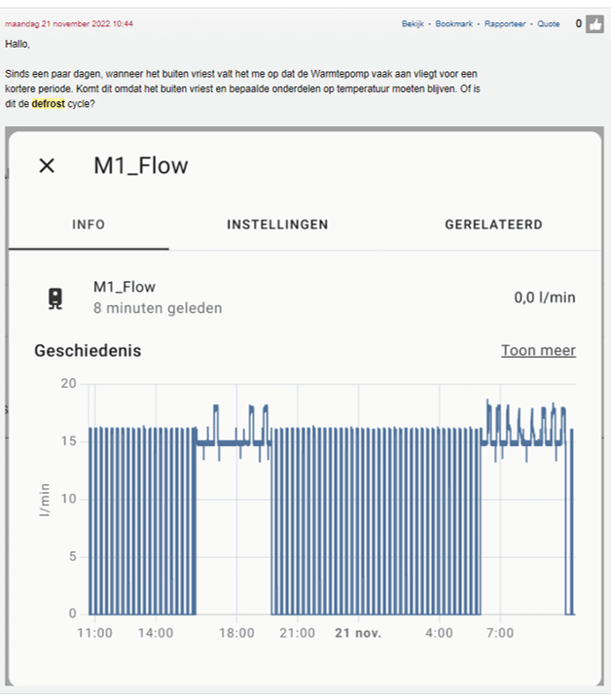
Task: Click Rapporteer to report the post
Action: click(x=507, y=24)
